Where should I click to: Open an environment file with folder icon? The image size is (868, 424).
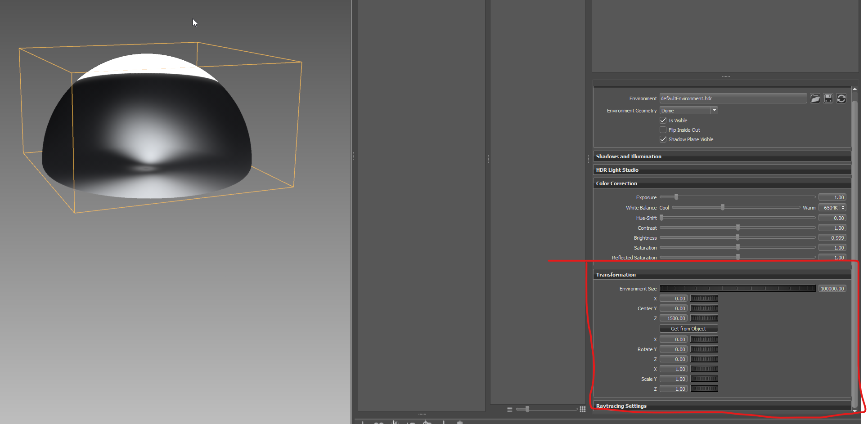(x=815, y=98)
